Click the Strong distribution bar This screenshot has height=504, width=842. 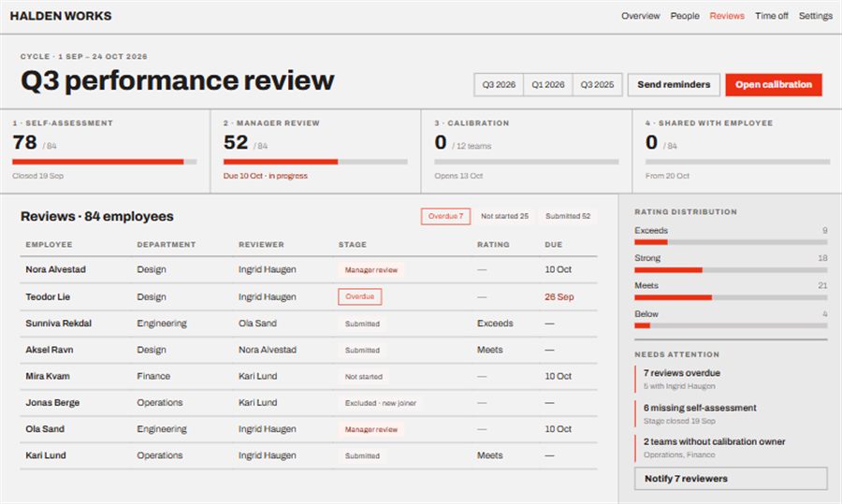pyautogui.click(x=731, y=270)
